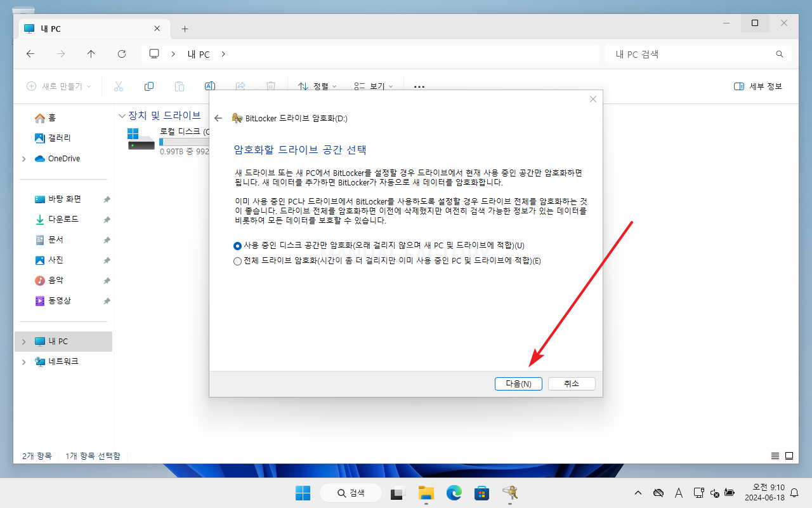Click the Explorer back navigation arrow
The width and height of the screenshot is (812, 508).
click(x=30, y=54)
